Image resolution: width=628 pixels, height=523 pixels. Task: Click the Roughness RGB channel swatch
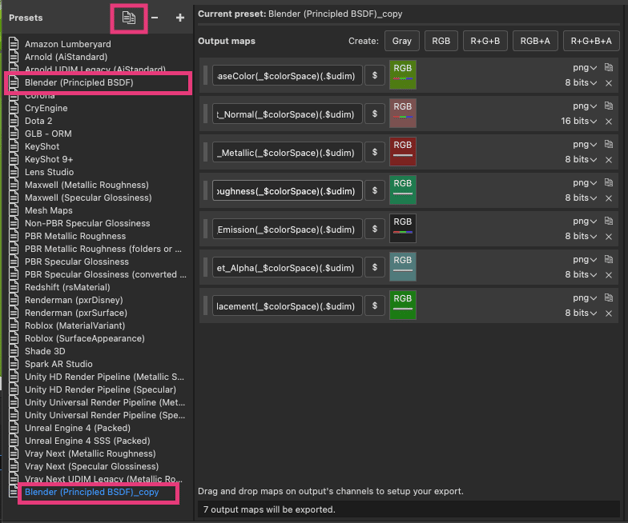[403, 190]
